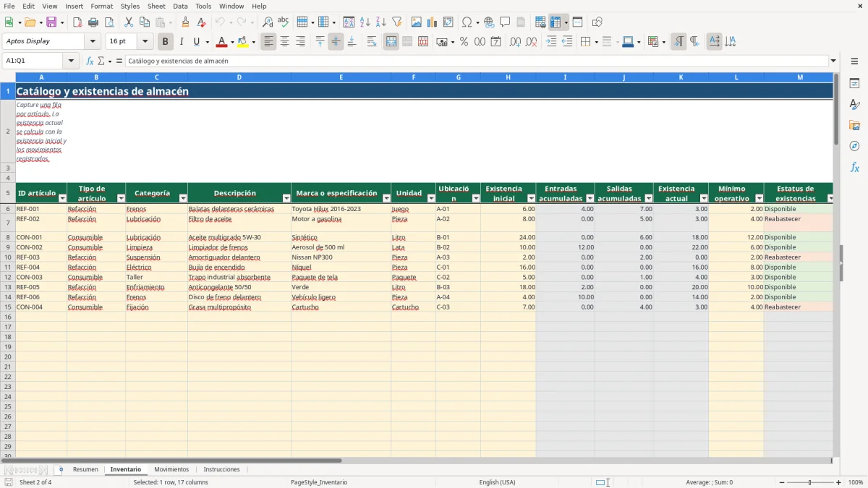Click the Save document icon
The height and width of the screenshot is (488, 868).
pyautogui.click(x=51, y=22)
